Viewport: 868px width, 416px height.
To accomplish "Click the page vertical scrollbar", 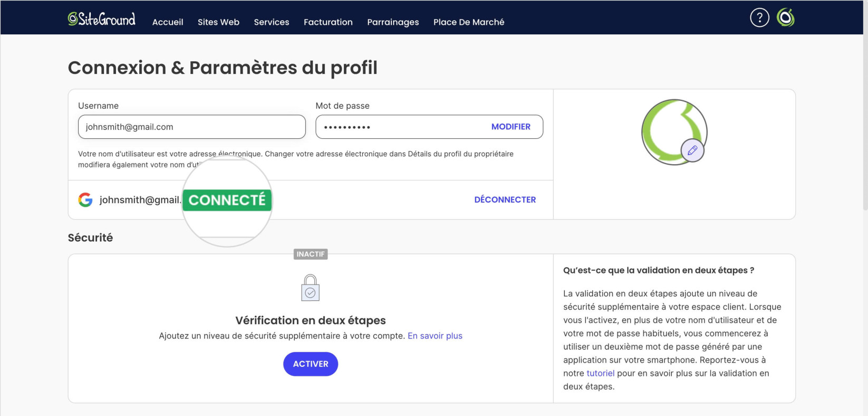I will [x=865, y=106].
